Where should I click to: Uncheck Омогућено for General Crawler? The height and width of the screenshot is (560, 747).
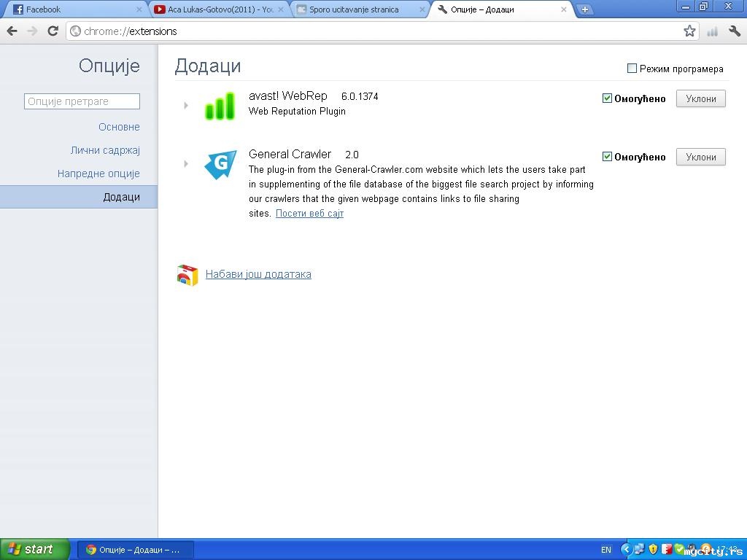pyautogui.click(x=607, y=157)
